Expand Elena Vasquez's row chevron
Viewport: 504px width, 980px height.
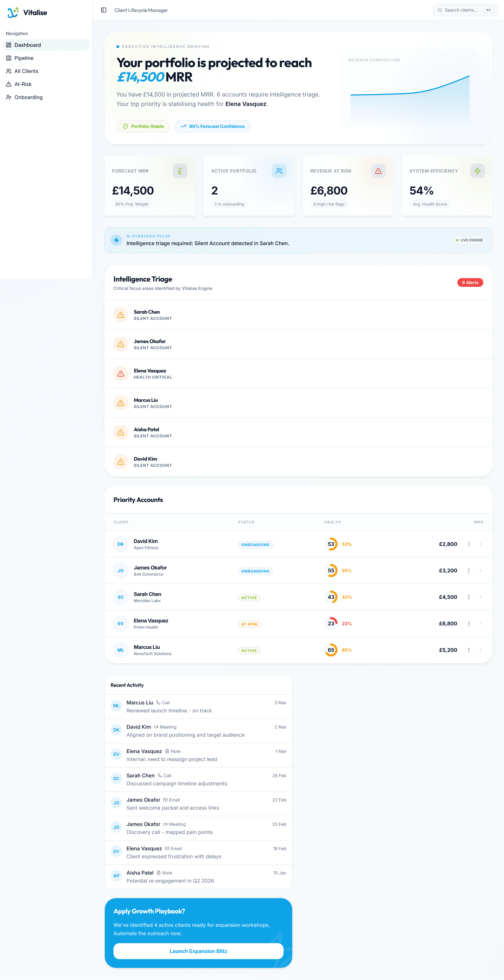(480, 624)
